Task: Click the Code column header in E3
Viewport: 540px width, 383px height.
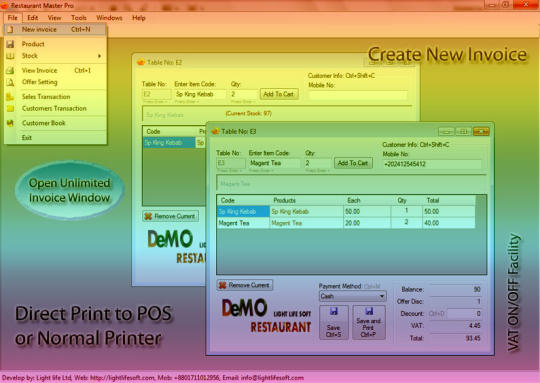Action: [243, 200]
